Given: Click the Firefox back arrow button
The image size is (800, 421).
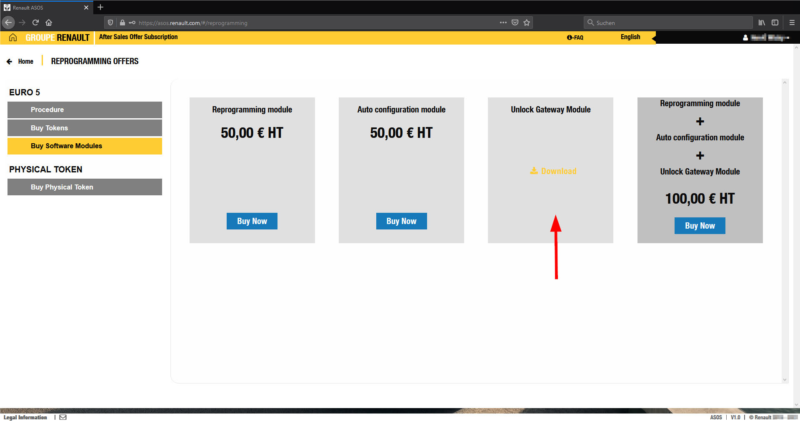Looking at the screenshot, I should click(8, 22).
